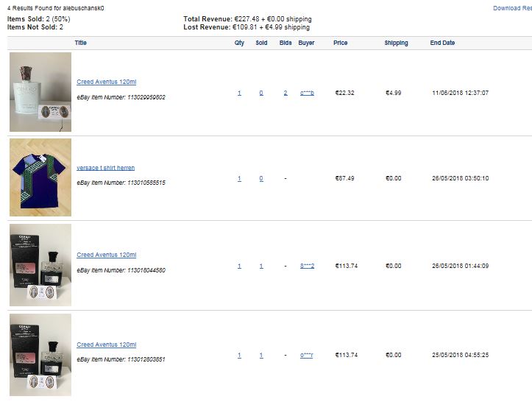Open buyer 8***2 link
This screenshot has height=402, width=532.
307,266
